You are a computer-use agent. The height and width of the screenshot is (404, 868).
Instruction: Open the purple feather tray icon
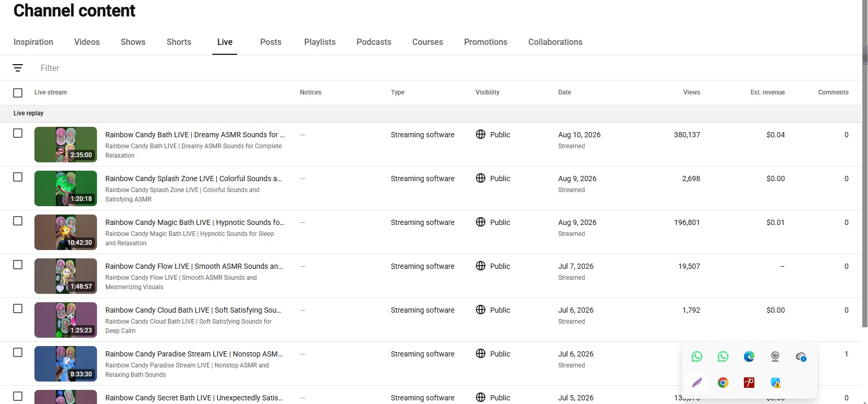click(x=697, y=383)
